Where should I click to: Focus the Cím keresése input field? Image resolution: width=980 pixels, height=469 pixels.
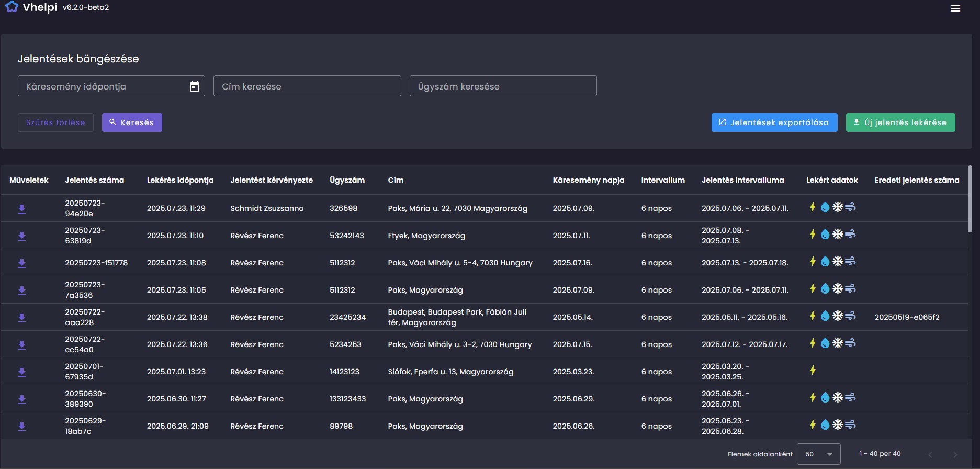(x=307, y=86)
